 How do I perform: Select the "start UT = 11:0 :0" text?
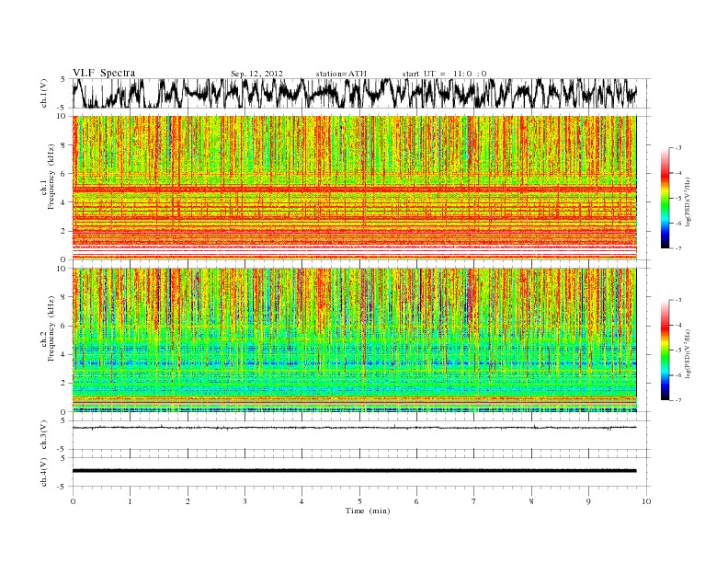pos(444,74)
